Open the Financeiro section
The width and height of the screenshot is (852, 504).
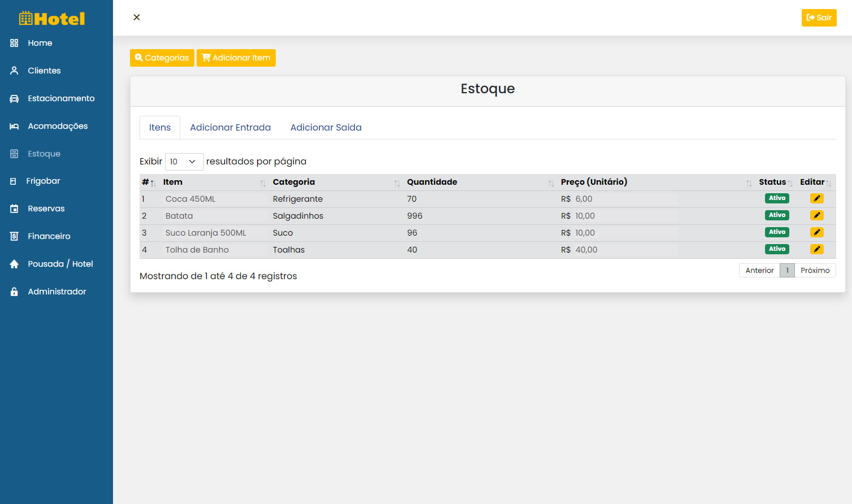pos(49,236)
